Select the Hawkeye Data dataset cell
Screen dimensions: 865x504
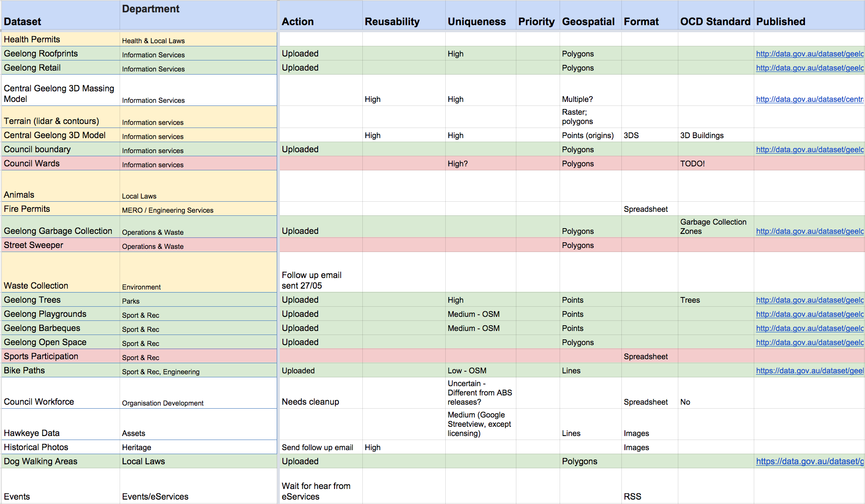tap(32, 433)
